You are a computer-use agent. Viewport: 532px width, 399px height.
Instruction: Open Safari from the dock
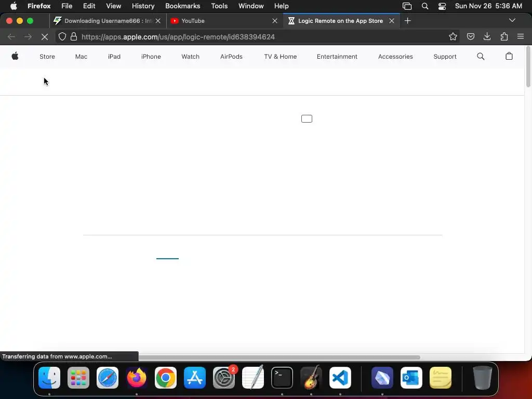(x=108, y=378)
